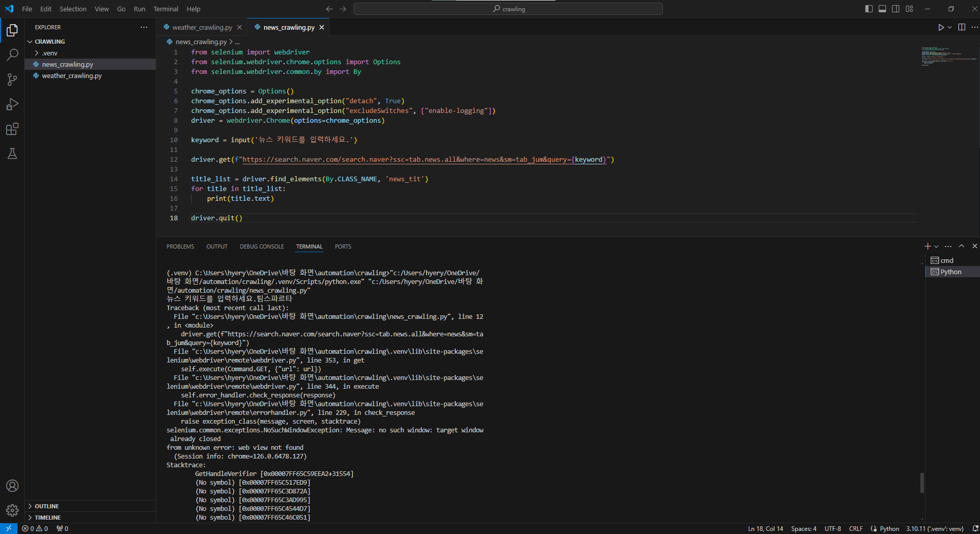Go forward using navigation arrow
The height and width of the screenshot is (534, 980).
[343, 9]
